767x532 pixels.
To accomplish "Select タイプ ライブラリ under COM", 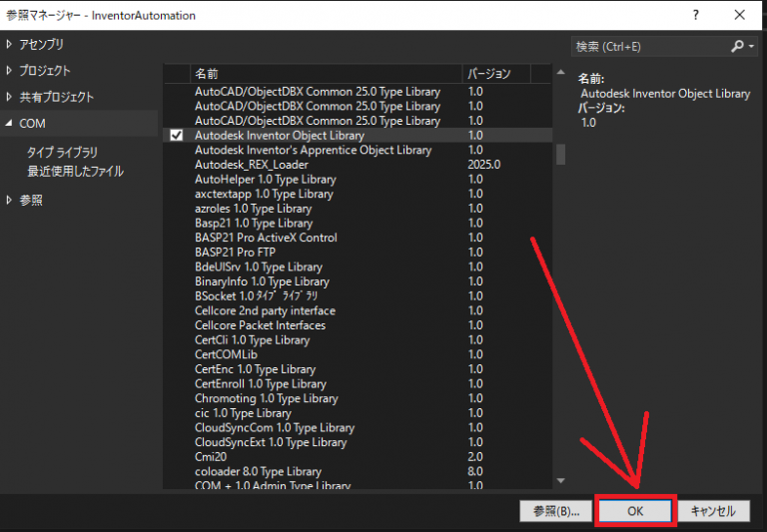I will click(x=62, y=153).
